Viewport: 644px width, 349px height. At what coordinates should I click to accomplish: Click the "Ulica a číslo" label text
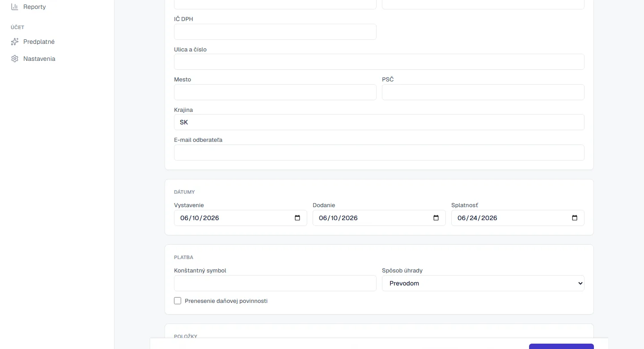pyautogui.click(x=190, y=49)
